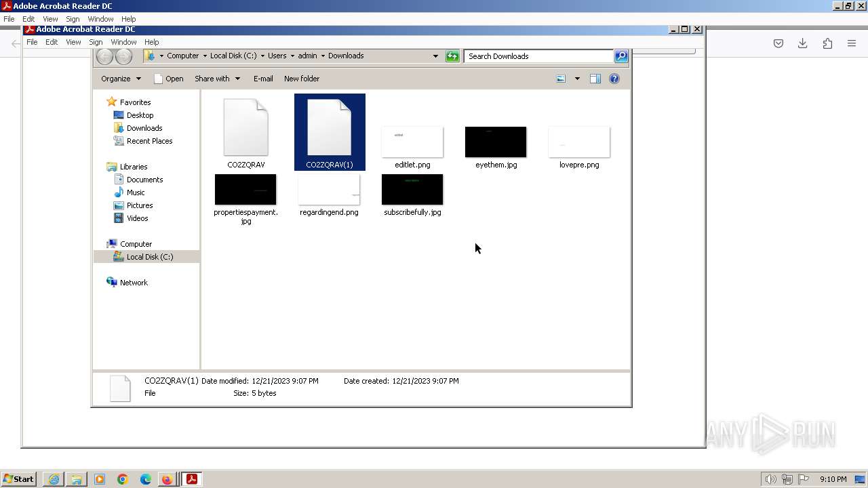Click the Open toolbar button
The height and width of the screenshot is (488, 868).
[x=169, y=79]
